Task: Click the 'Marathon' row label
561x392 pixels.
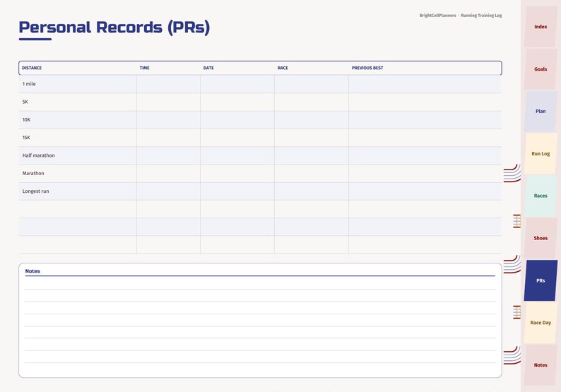Action: pos(33,174)
